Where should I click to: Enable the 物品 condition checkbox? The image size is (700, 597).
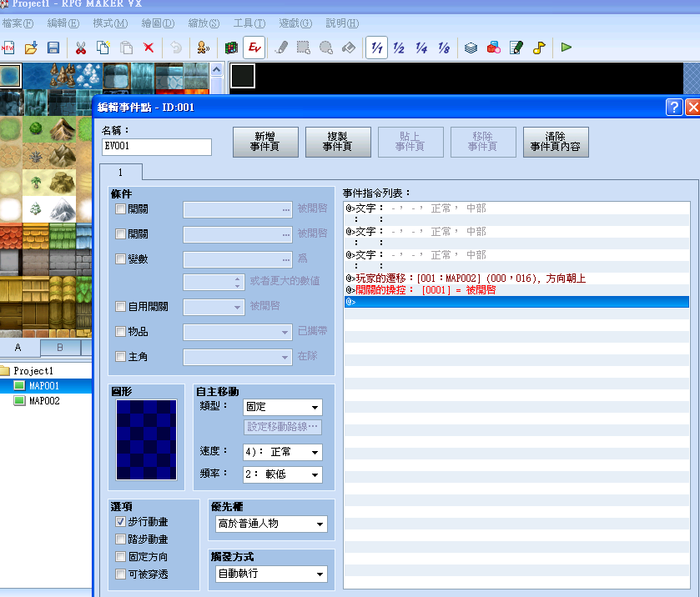(120, 331)
